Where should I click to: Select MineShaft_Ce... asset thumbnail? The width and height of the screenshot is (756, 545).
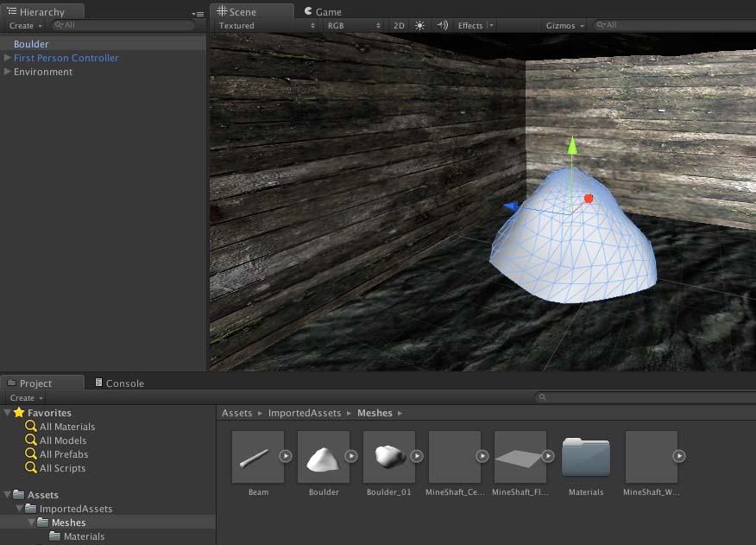(x=455, y=457)
